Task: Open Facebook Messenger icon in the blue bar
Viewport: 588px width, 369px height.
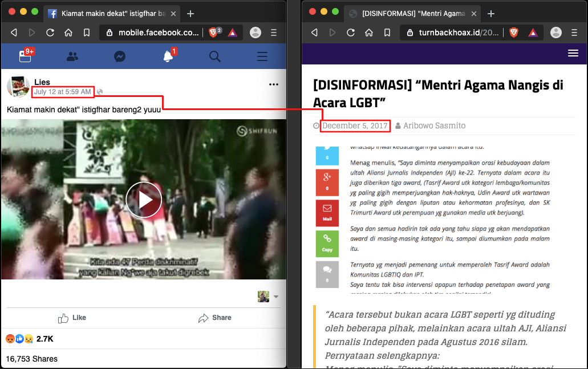Action: coord(119,56)
